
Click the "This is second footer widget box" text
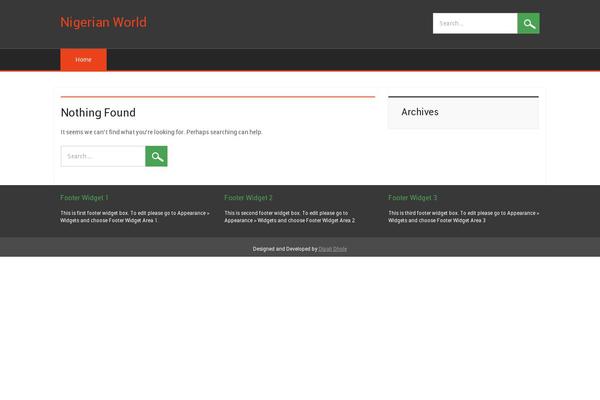pos(290,217)
